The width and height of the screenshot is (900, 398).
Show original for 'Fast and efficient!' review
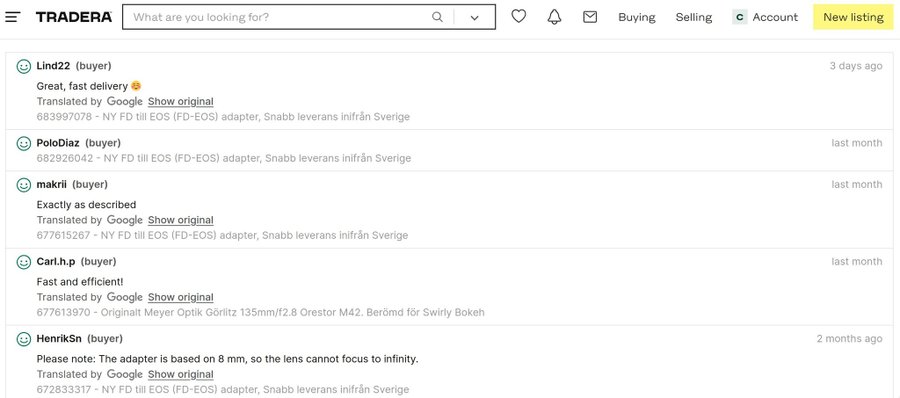click(181, 297)
